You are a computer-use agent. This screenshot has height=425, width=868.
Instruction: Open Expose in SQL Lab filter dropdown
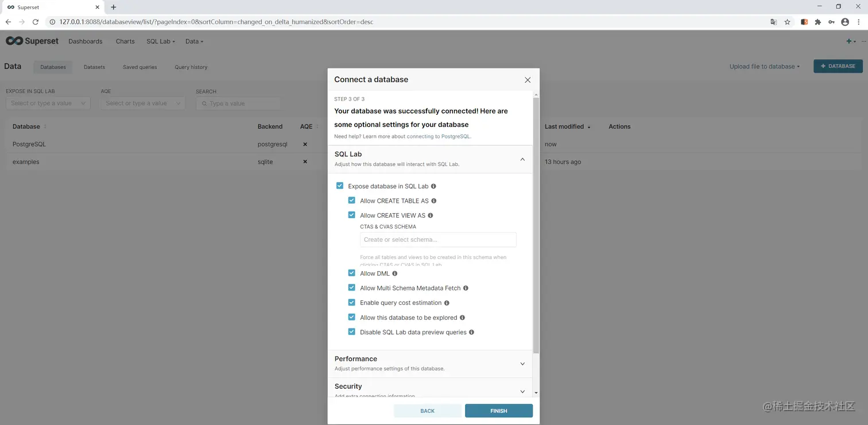(48, 103)
